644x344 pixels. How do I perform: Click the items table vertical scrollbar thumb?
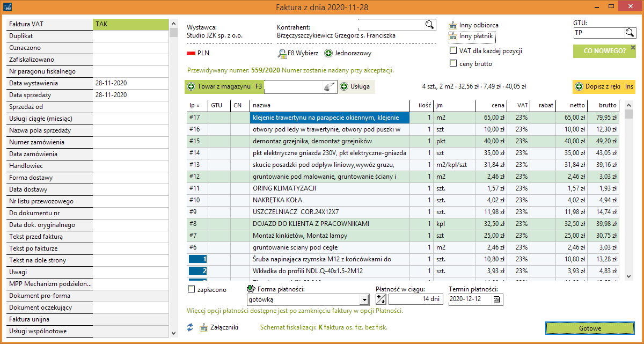629,114
